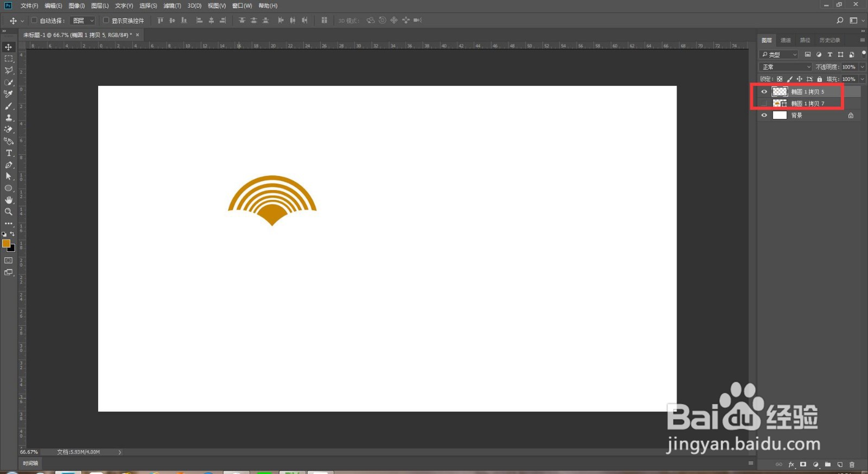Image resolution: width=868 pixels, height=474 pixels.
Task: Hide the 背景 layer visibility
Action: (x=764, y=115)
